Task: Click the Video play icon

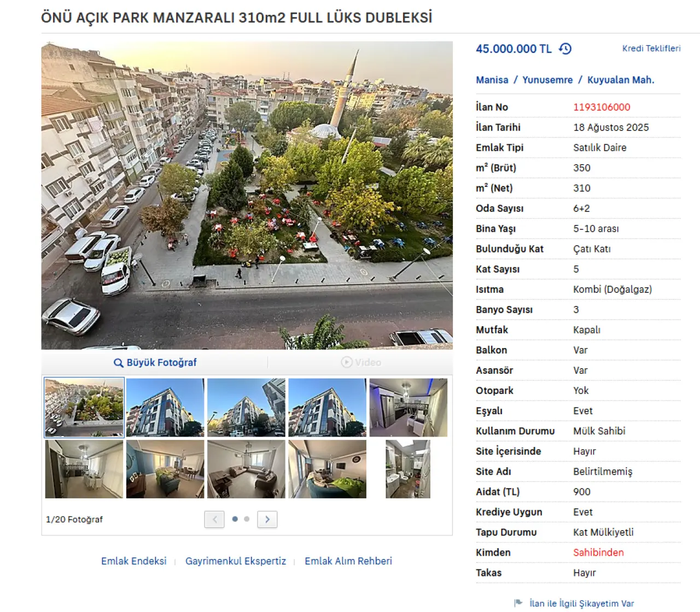Action: tap(347, 362)
